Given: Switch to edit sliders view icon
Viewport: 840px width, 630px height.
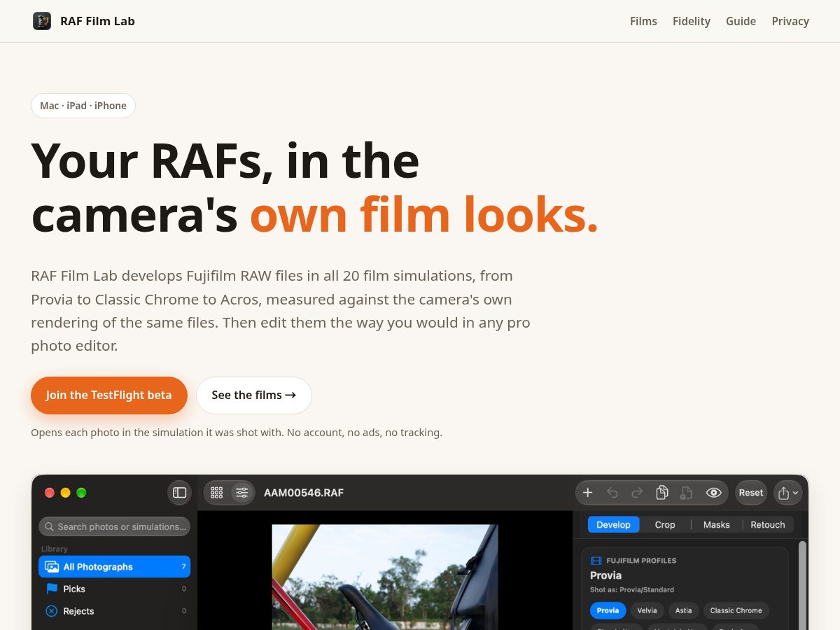Looking at the screenshot, I should tap(242, 493).
